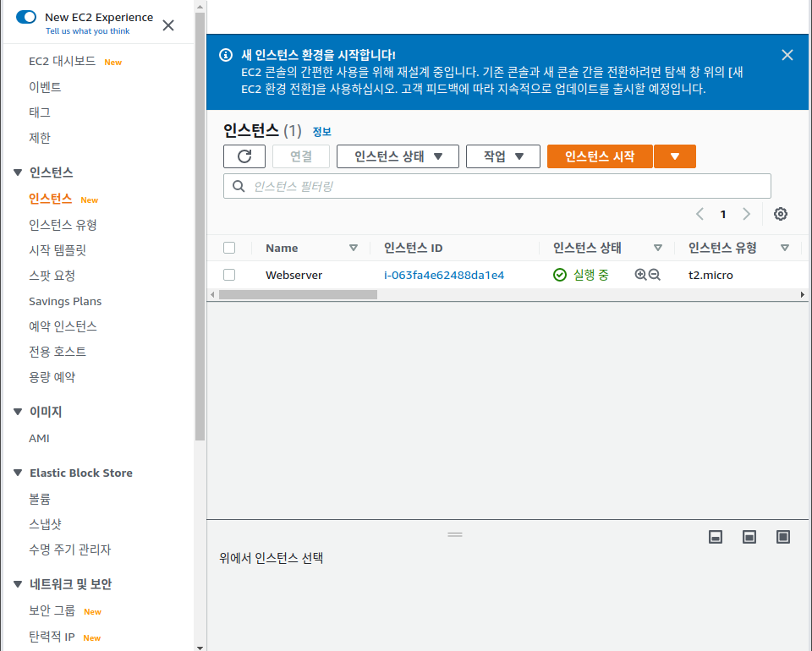The image size is (812, 651).
Task: Click the info icon in the blue banner
Action: click(226, 55)
